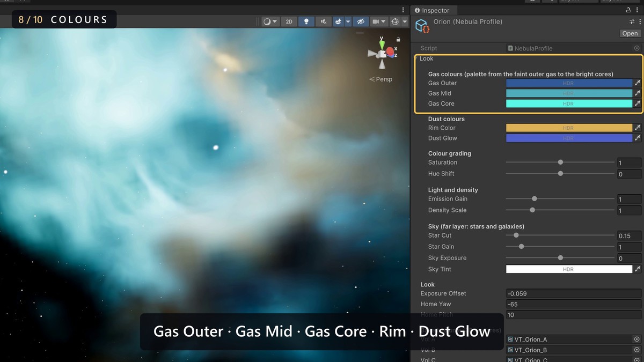
Task: Open the Scene view three-dot menu
Action: [x=403, y=10]
